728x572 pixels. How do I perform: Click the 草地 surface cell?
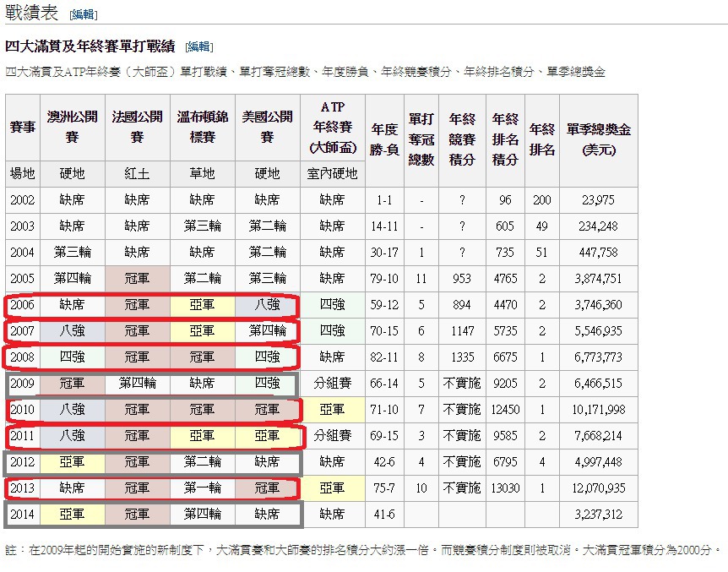click(x=203, y=174)
